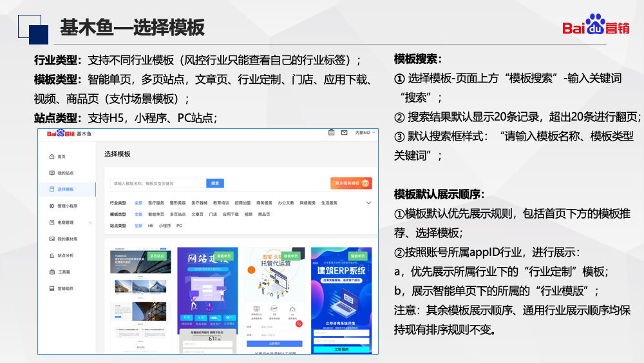Open the 建筑ERP系统 template thumbnail
644x363 pixels.
(x=341, y=300)
